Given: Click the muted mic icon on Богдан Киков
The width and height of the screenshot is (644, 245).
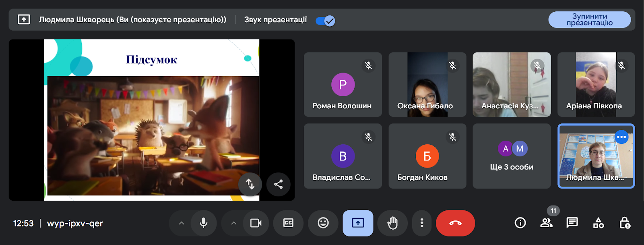Looking at the screenshot, I should pos(452,137).
